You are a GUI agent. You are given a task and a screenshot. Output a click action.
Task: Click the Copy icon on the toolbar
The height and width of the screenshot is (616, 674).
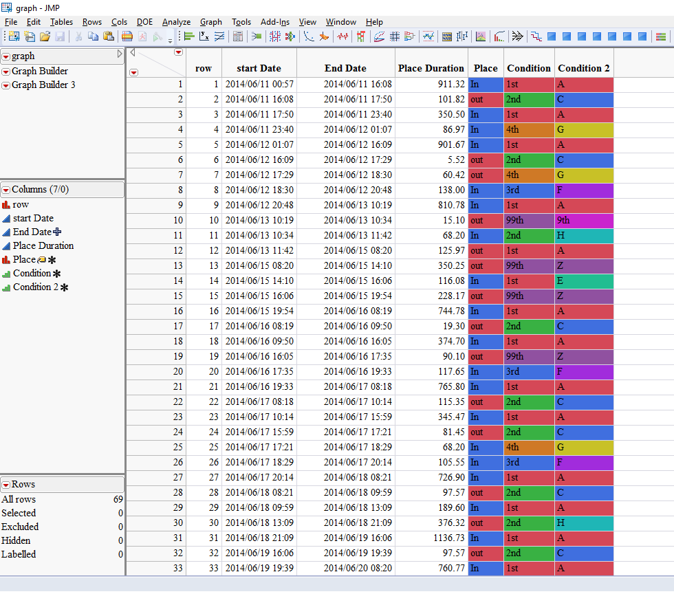(x=93, y=36)
